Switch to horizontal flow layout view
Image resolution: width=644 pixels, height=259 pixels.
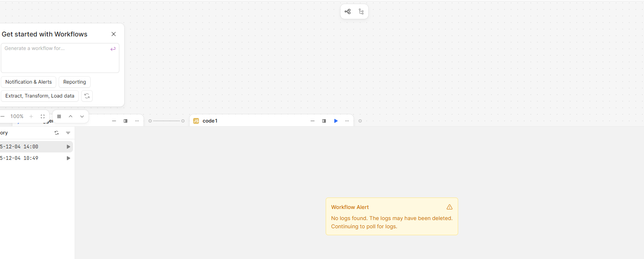pyautogui.click(x=348, y=11)
